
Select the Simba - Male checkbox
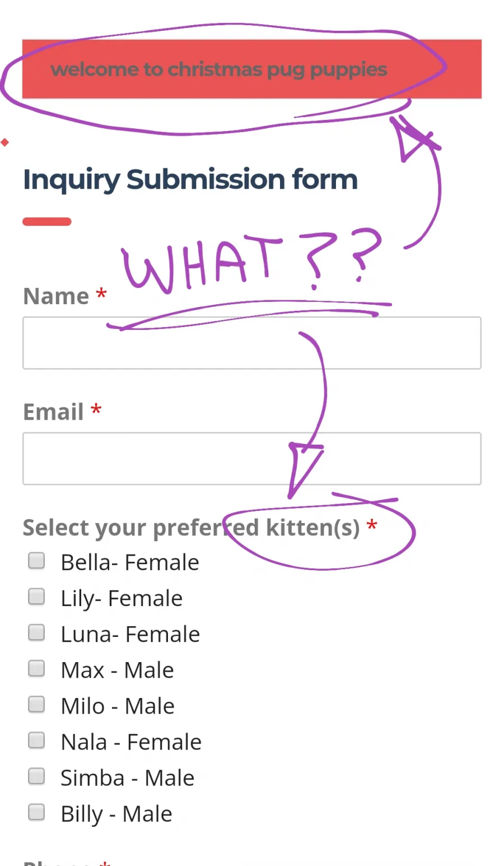(x=36, y=776)
